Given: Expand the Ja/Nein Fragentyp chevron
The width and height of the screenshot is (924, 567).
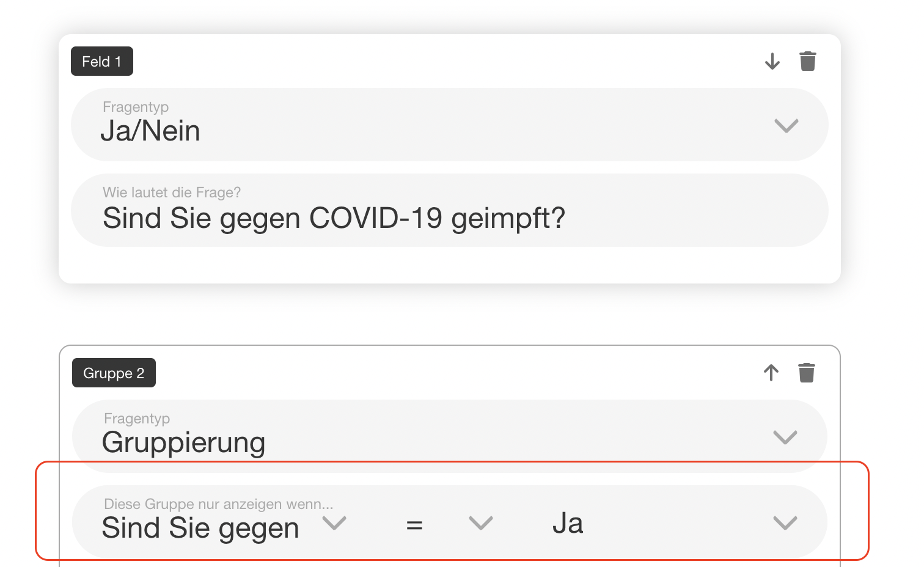Looking at the screenshot, I should point(787,126).
